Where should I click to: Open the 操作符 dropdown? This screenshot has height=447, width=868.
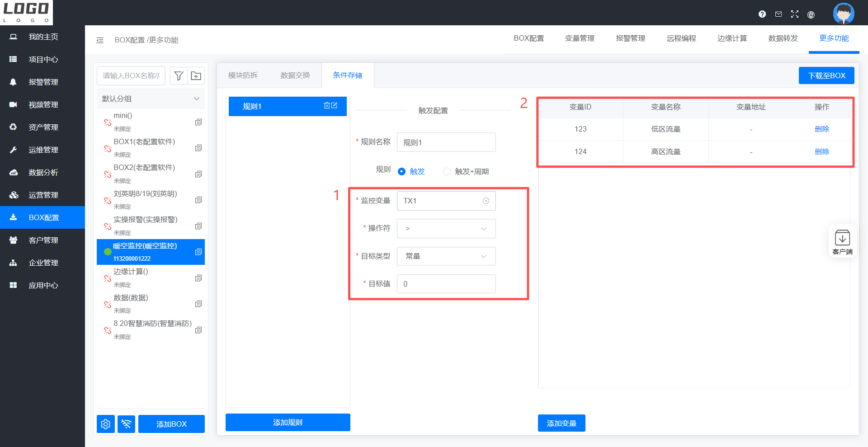click(x=446, y=229)
